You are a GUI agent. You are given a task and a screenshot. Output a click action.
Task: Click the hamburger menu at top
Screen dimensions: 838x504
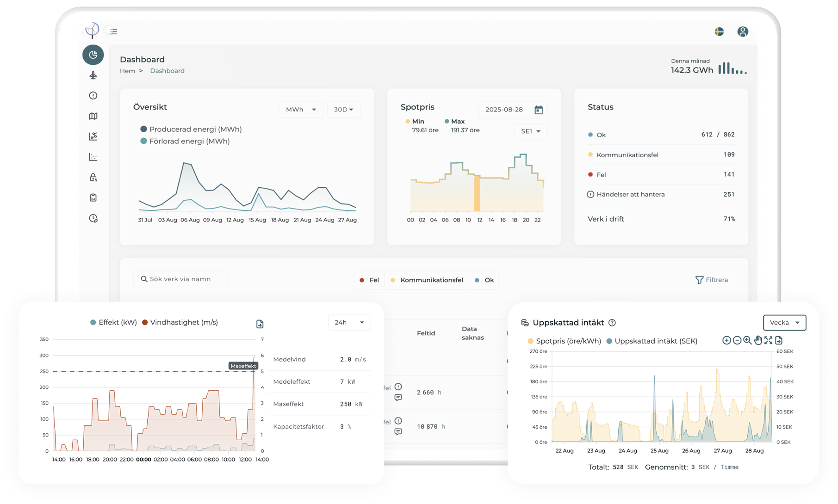pos(113,31)
